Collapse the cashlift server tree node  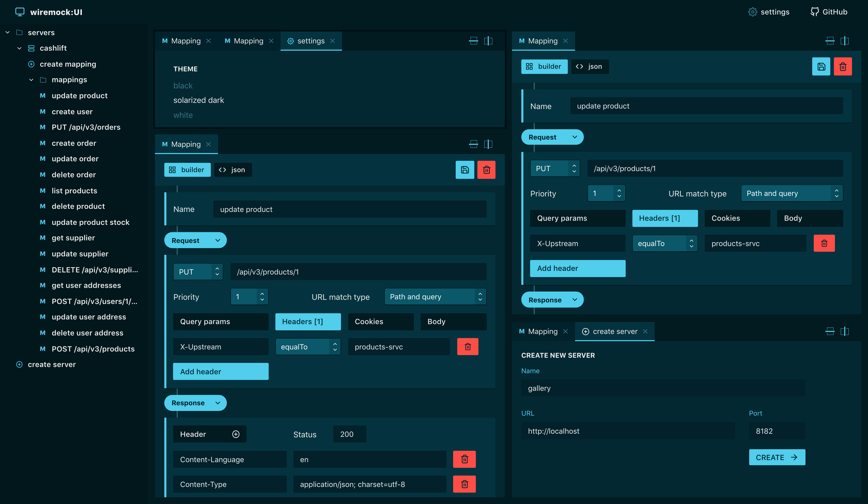click(x=20, y=48)
